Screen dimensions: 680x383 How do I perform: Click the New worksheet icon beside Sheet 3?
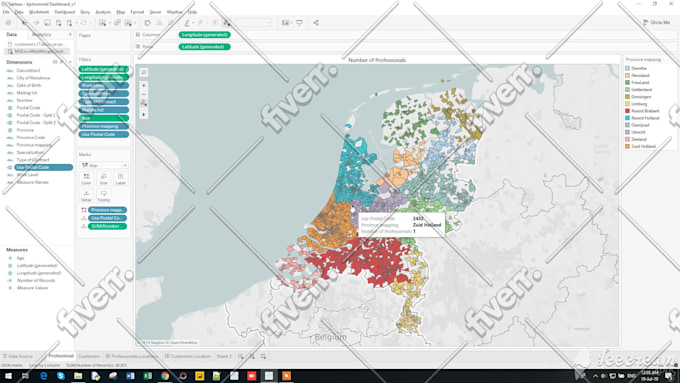[x=241, y=357]
